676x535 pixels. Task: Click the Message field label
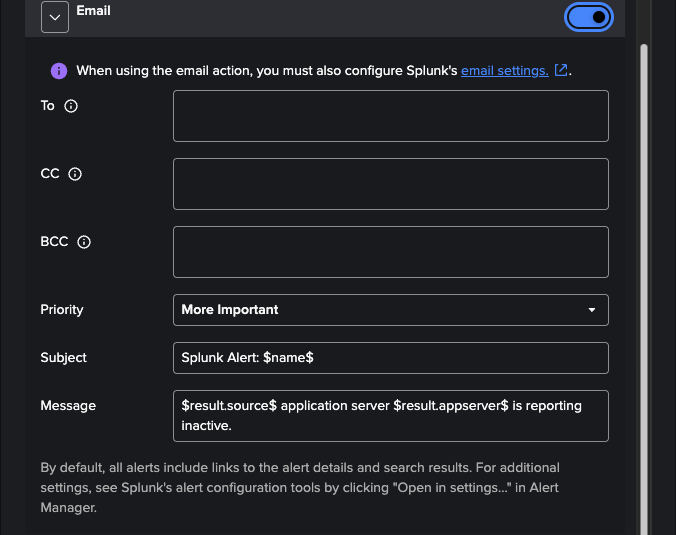coord(68,406)
